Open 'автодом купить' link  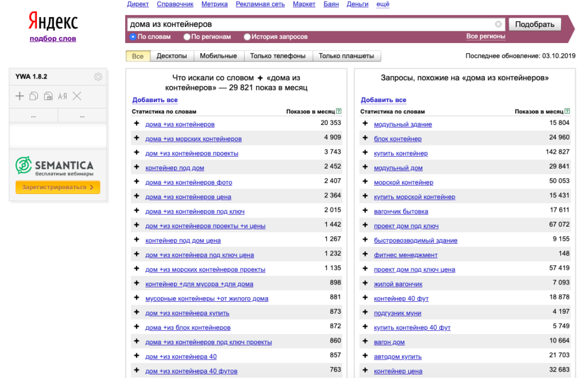397,357
